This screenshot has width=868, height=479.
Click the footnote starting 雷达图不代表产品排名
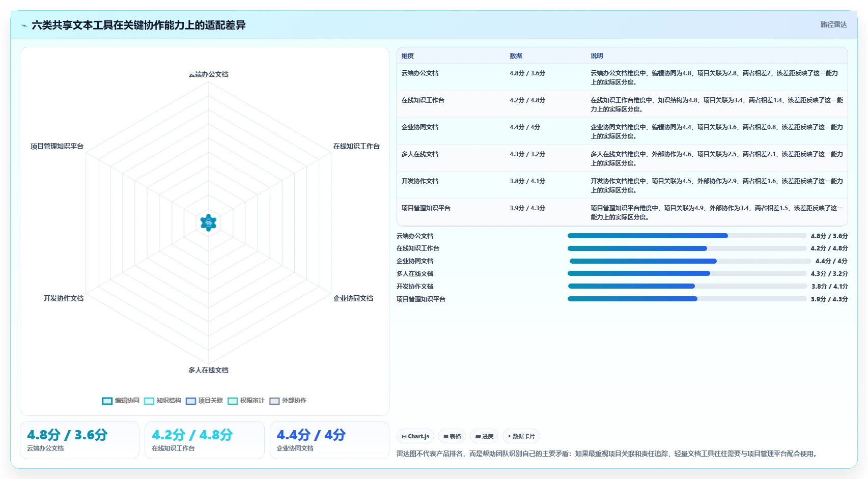click(608, 454)
